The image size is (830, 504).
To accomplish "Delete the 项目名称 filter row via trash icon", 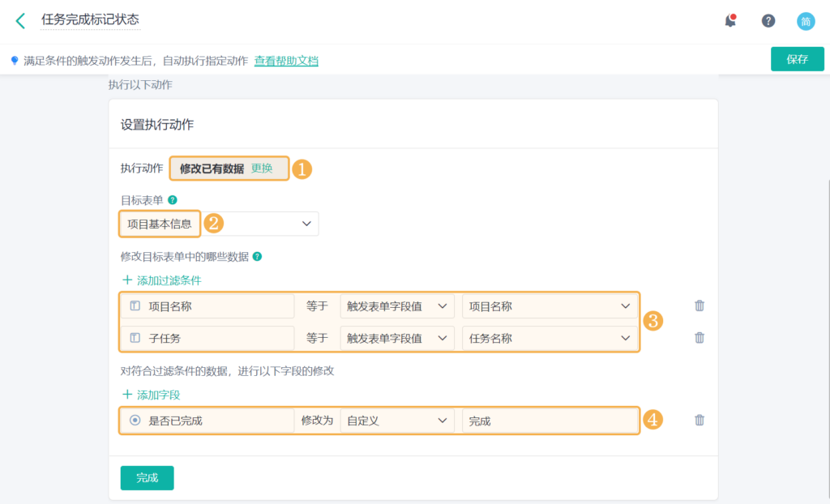I will [x=699, y=305].
